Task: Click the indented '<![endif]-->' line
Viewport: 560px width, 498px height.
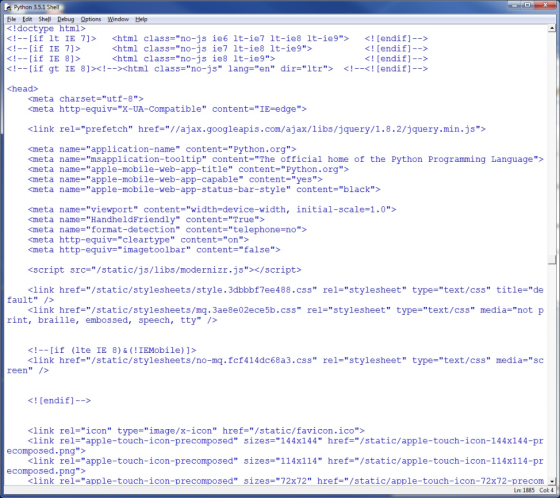Action: coord(59,401)
